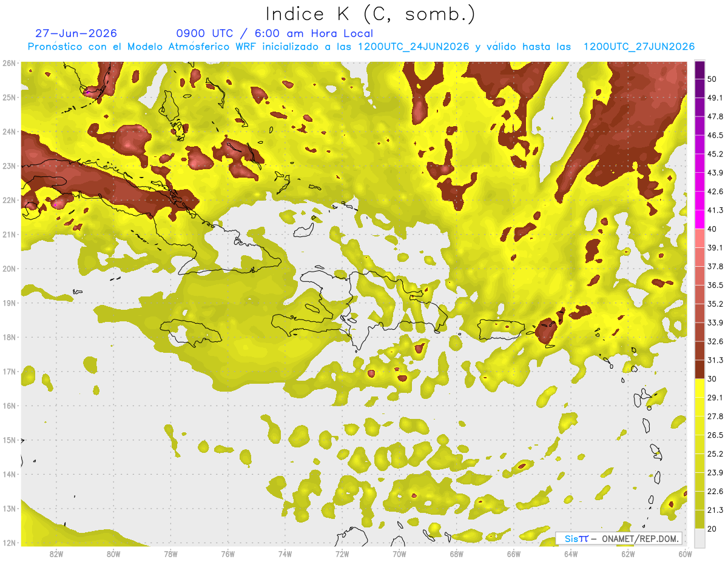
Task: Click the "76W" longitude label
Action: point(228,554)
